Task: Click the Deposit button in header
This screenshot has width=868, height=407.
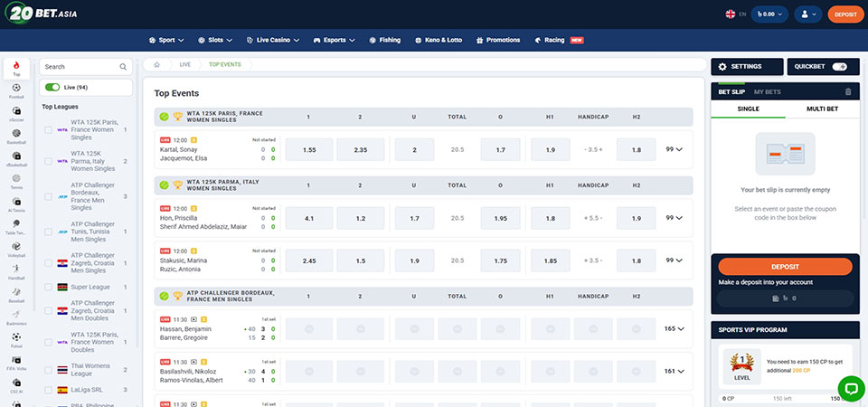Action: click(845, 14)
